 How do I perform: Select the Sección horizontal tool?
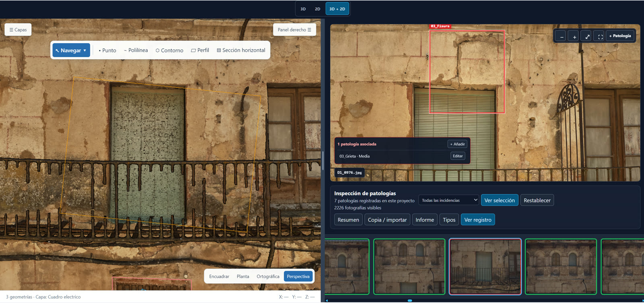[x=241, y=50]
